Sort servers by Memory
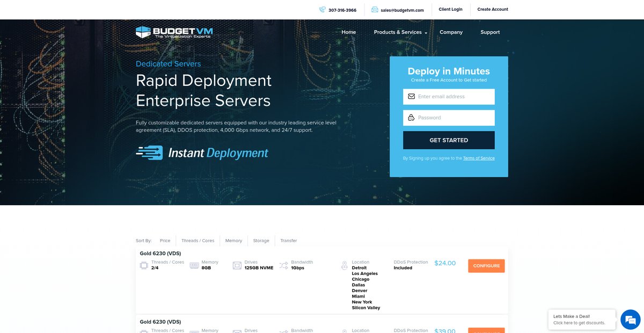 coord(233,241)
